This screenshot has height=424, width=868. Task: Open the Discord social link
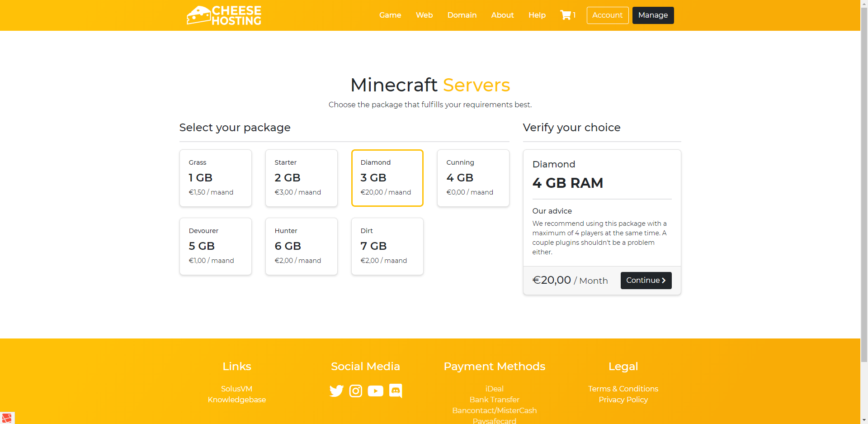[396, 391]
